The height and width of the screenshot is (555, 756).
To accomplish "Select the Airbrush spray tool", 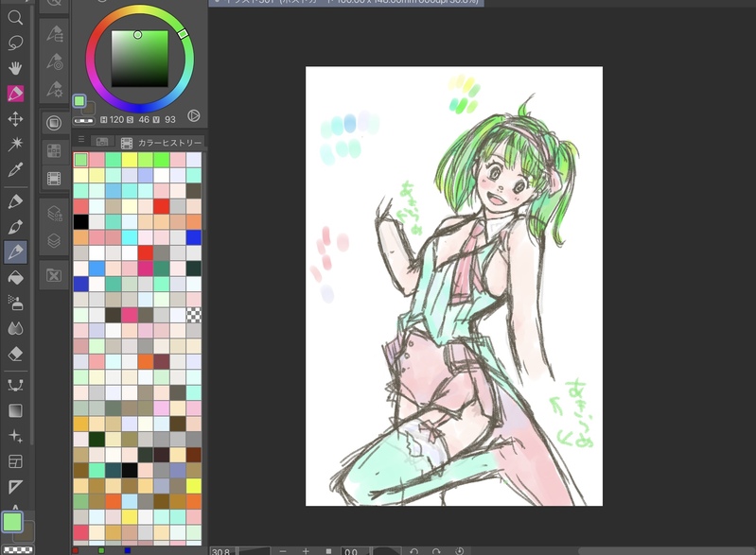I will click(x=15, y=304).
